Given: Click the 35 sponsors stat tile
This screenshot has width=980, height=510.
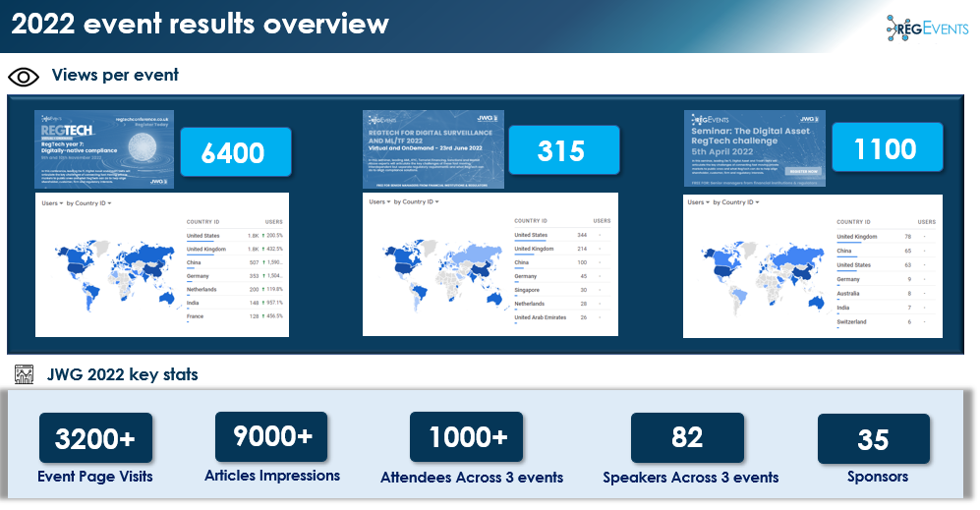Looking at the screenshot, I should [874, 438].
